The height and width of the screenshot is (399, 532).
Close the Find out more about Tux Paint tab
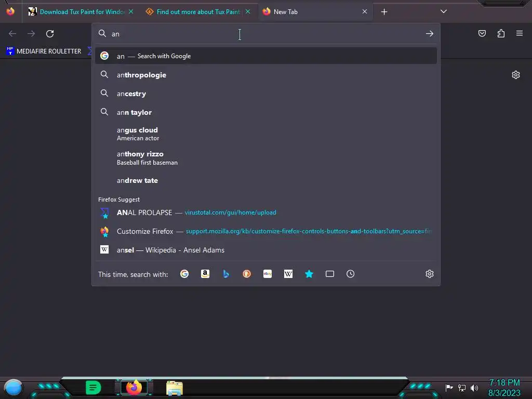click(x=248, y=11)
